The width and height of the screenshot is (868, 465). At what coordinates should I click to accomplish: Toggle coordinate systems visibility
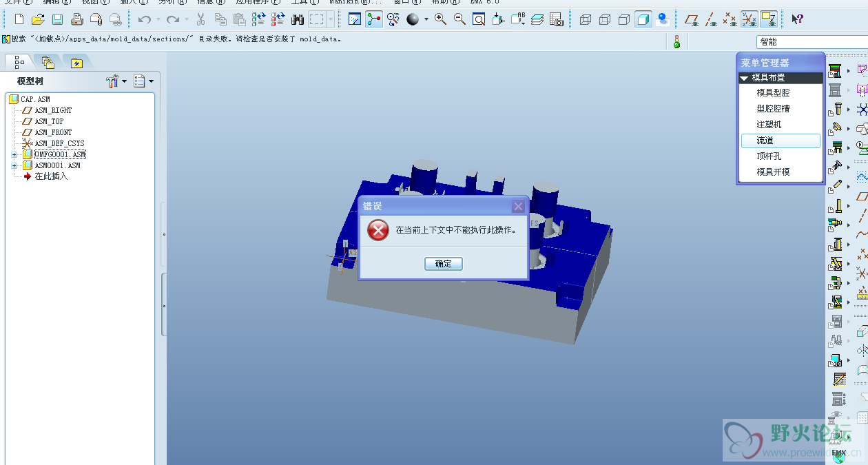click(x=749, y=19)
